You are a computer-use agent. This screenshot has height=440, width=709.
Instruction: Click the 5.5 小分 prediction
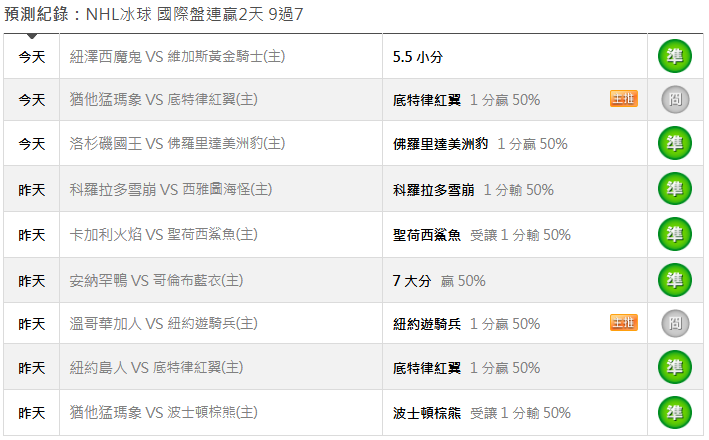(x=418, y=57)
